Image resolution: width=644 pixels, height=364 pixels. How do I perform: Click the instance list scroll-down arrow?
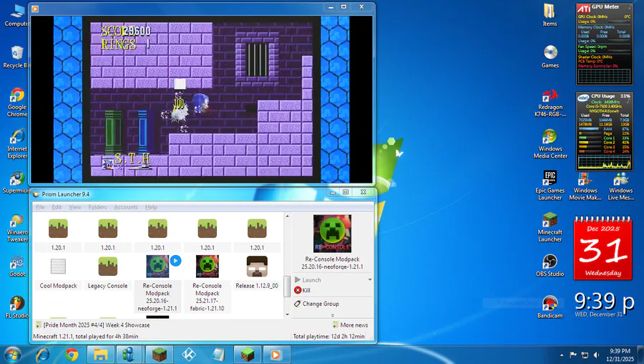tap(287, 315)
